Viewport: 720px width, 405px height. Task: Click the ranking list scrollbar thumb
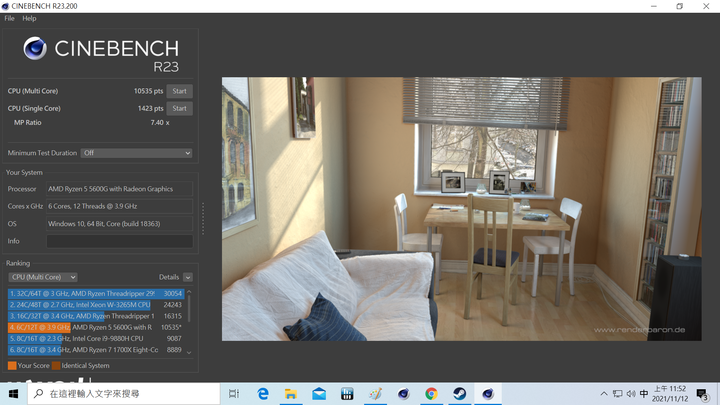(x=189, y=309)
